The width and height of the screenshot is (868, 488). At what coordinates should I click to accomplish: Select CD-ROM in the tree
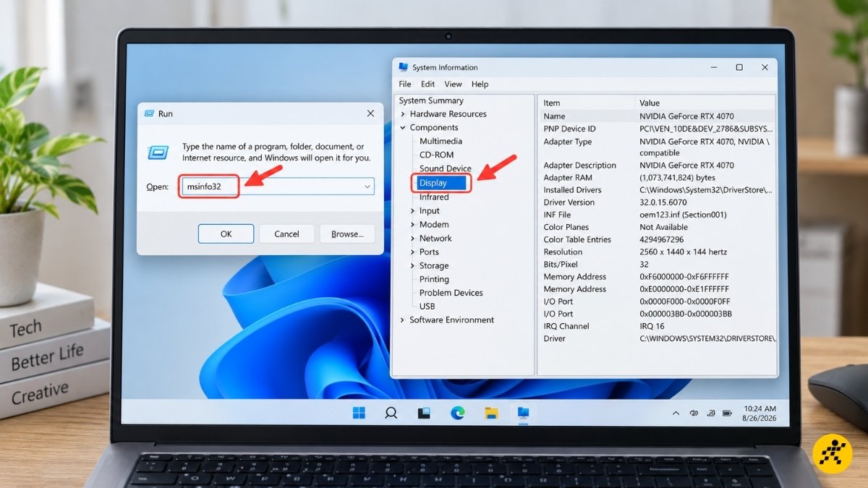(x=437, y=155)
